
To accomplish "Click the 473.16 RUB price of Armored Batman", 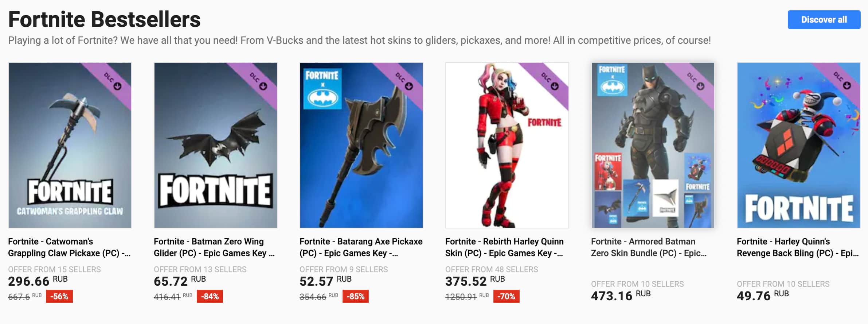I will click(x=621, y=296).
